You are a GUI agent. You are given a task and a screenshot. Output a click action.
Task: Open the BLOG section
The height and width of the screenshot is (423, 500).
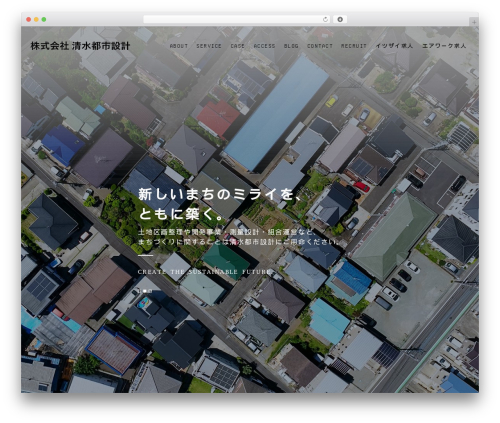pyautogui.click(x=291, y=46)
